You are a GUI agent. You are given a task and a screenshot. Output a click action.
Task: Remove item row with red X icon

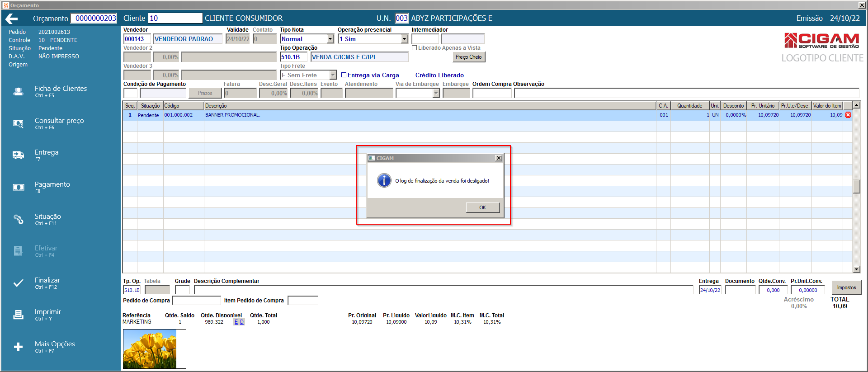[848, 115]
